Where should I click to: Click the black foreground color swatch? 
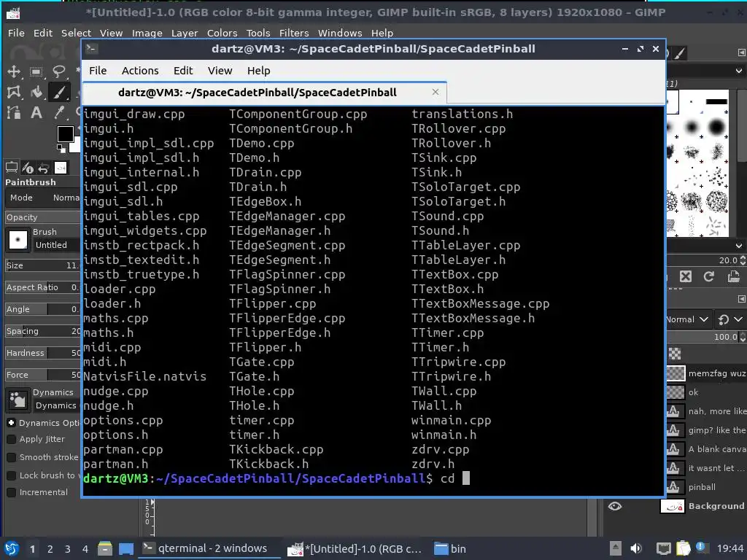tap(65, 134)
